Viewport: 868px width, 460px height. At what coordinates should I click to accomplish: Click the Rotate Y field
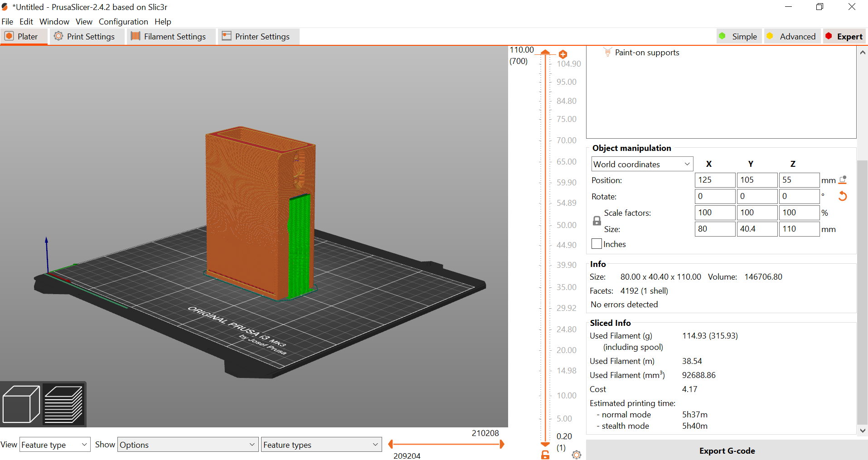coord(757,196)
